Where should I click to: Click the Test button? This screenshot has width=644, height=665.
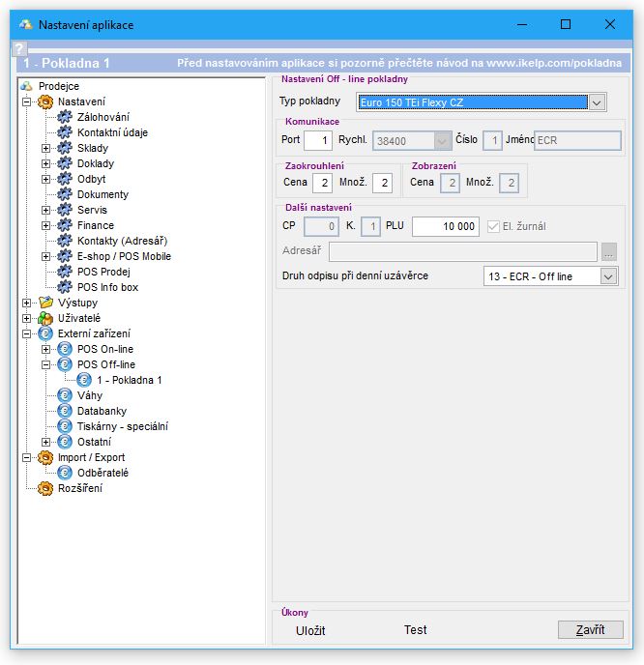415,630
